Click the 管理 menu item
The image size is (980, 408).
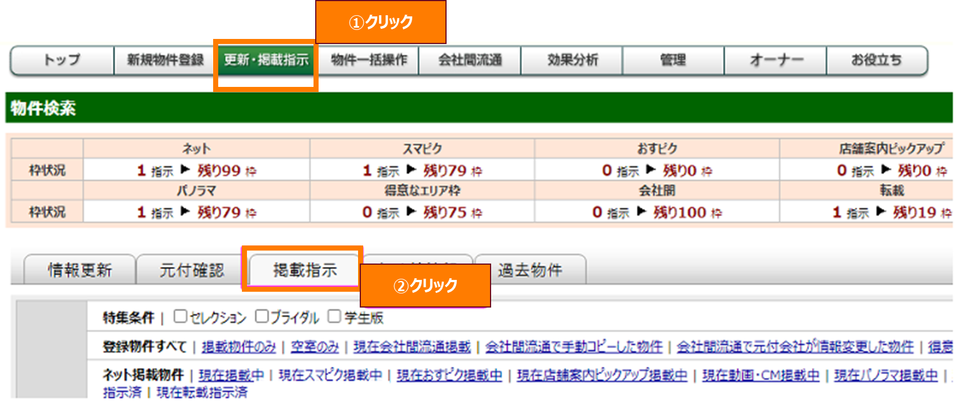point(673,60)
